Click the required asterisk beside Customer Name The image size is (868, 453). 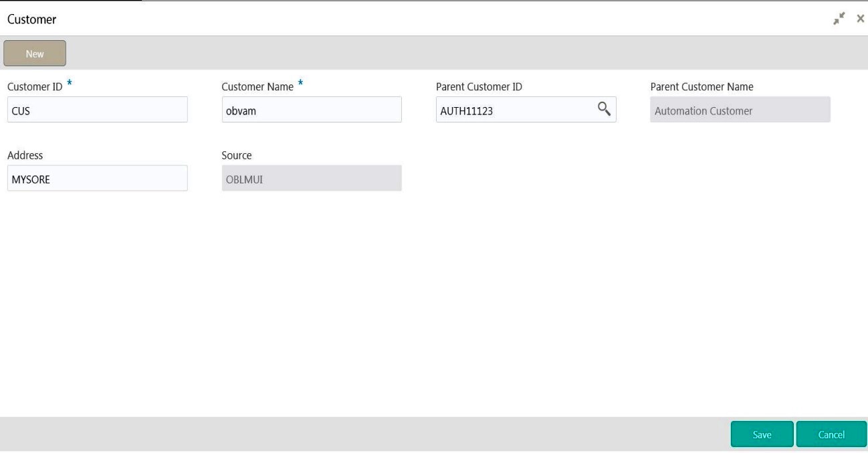(300, 84)
